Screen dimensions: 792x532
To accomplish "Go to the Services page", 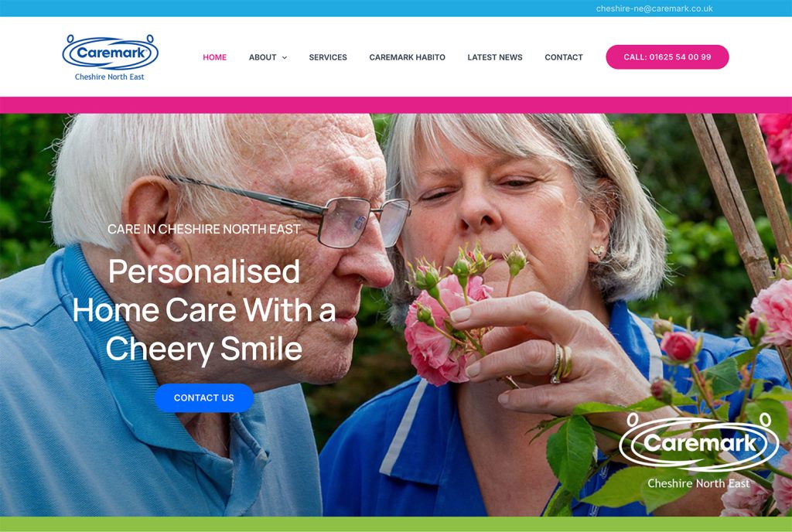I will click(328, 57).
